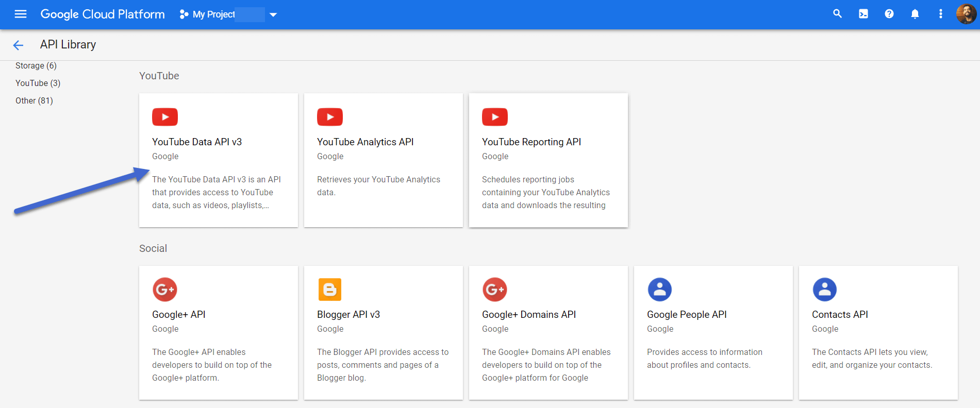
Task: Open the Contacts API title
Action: click(840, 314)
